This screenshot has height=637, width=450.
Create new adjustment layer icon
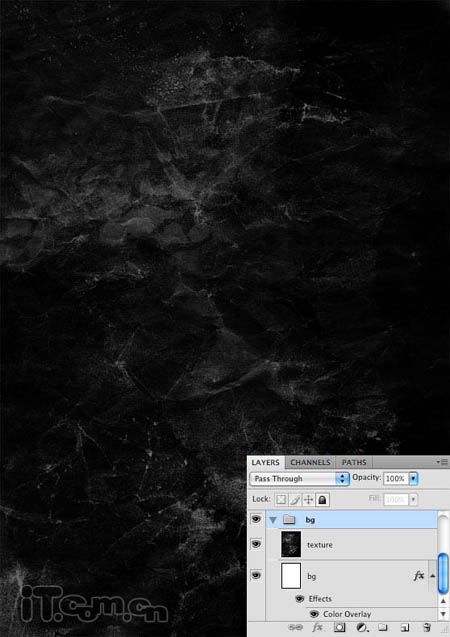(x=361, y=627)
